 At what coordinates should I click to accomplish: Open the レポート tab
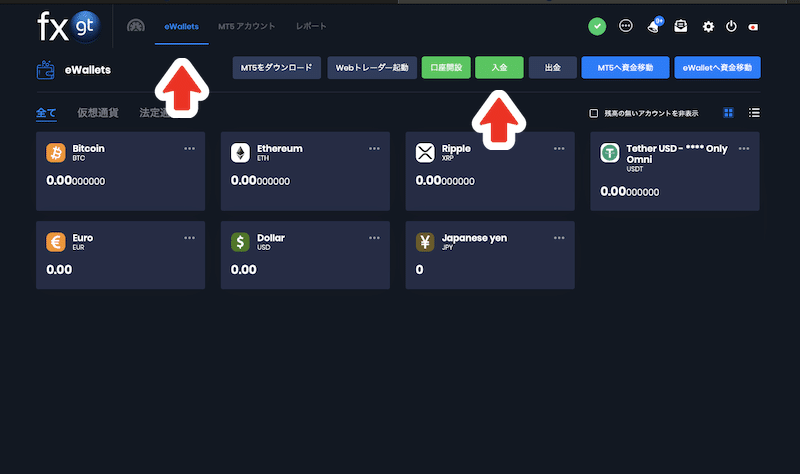[311, 26]
